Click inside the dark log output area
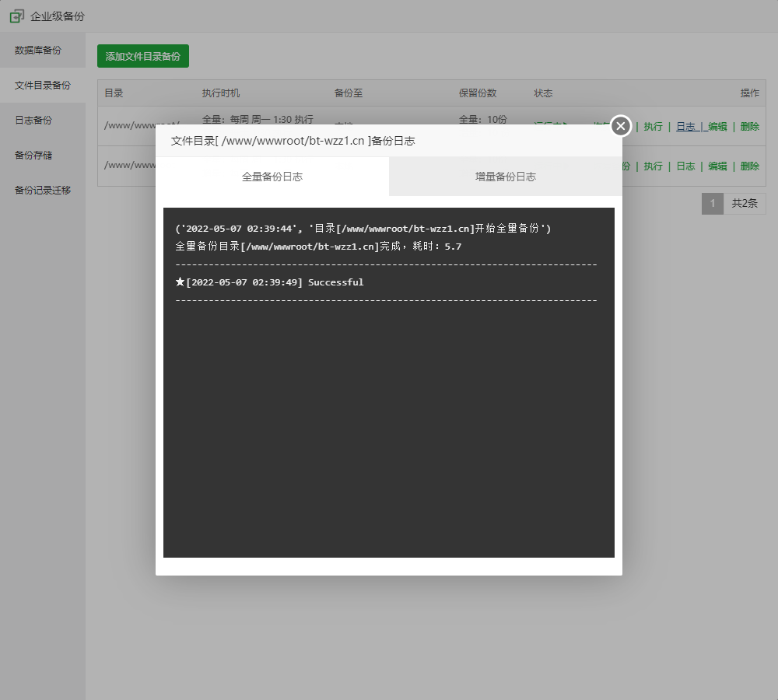 [389, 428]
